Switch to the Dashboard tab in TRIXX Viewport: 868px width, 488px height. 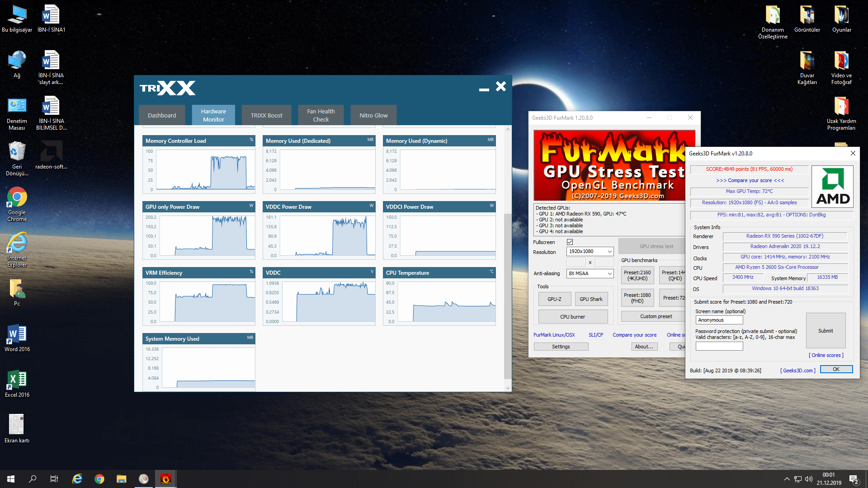point(162,115)
